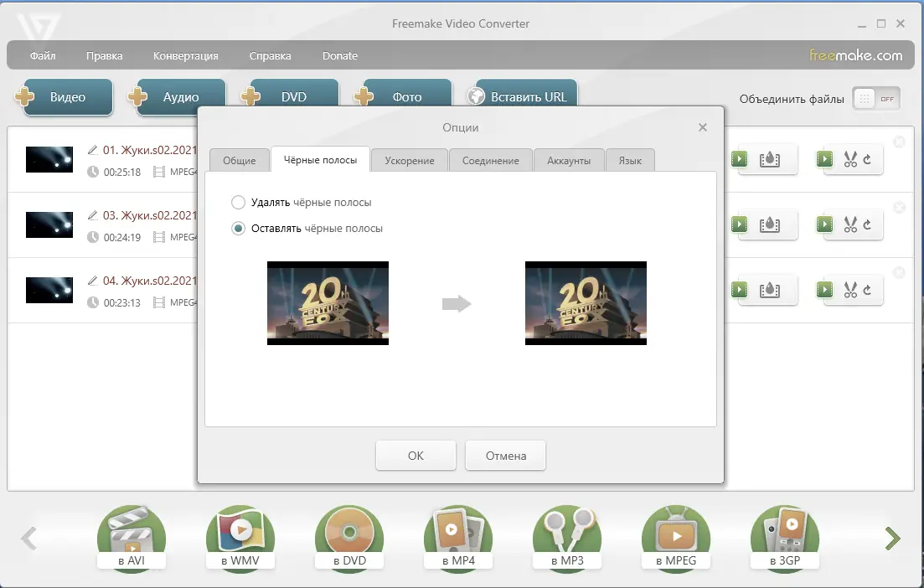The image size is (924, 588).
Task: Choose the 'в MP4' output format
Action: coord(458,538)
